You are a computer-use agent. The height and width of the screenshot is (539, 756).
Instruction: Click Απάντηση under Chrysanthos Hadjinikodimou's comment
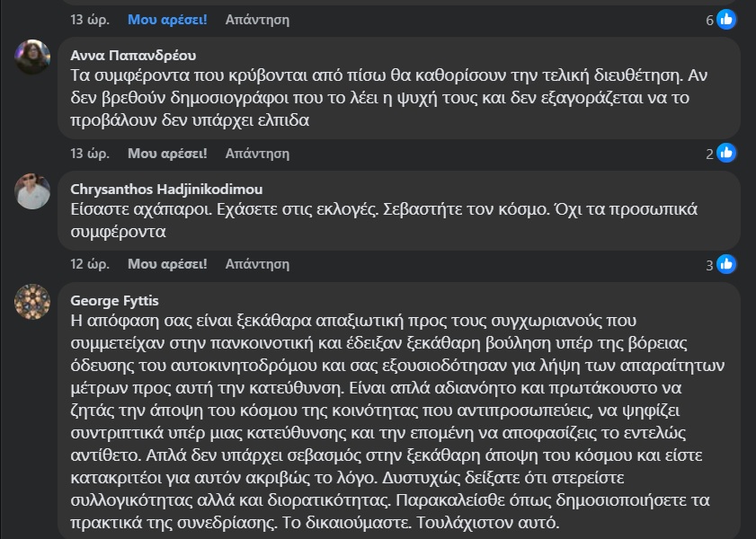pos(257,264)
